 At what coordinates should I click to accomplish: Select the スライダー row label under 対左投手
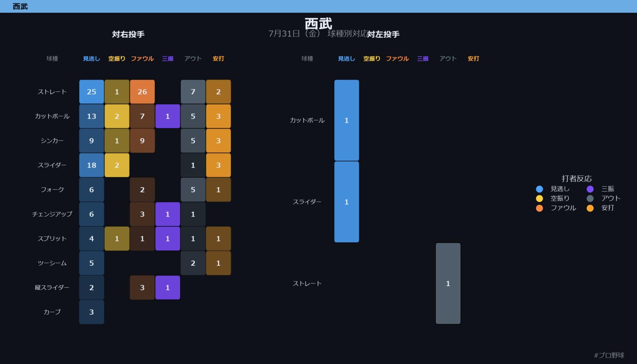[x=307, y=202]
